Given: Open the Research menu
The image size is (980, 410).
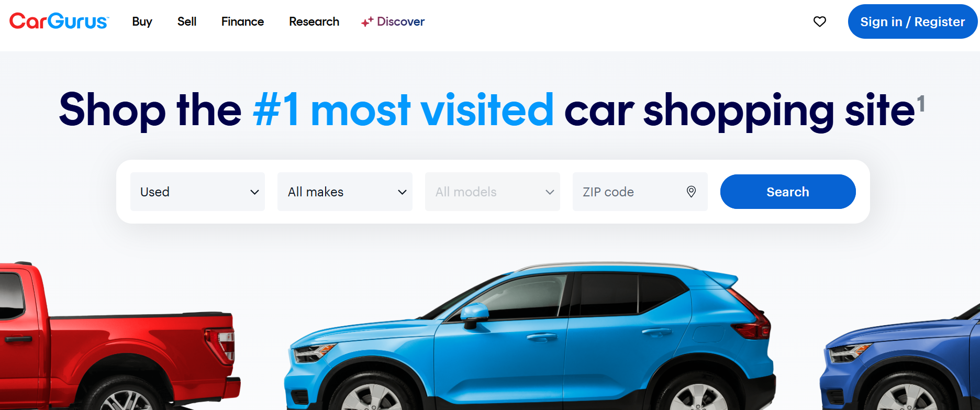Looking at the screenshot, I should (x=314, y=21).
